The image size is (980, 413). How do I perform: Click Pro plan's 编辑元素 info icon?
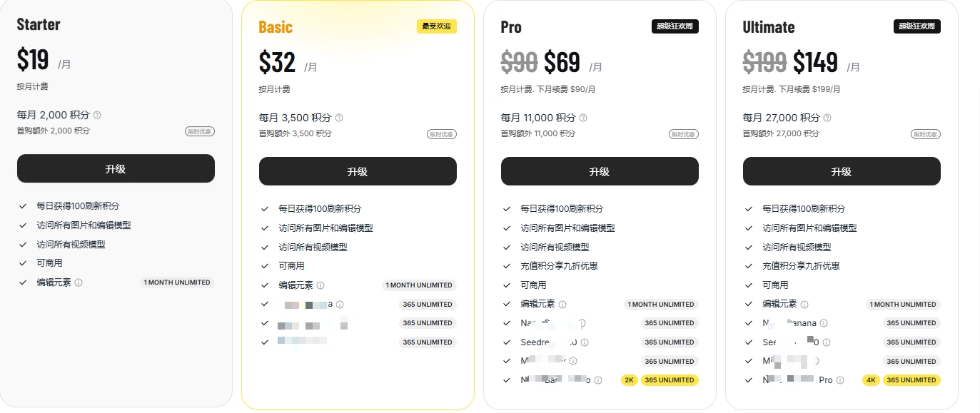coord(562,305)
